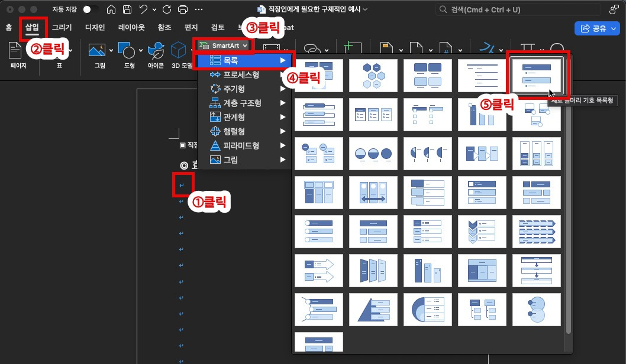
Task: Select 그림 in SmartArt menu
Action: [x=244, y=160]
